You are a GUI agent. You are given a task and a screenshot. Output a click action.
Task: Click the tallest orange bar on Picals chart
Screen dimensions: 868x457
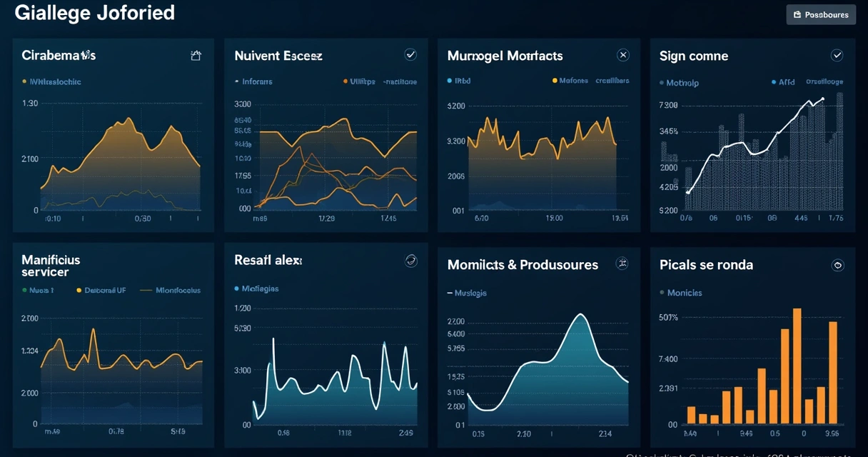click(797, 364)
